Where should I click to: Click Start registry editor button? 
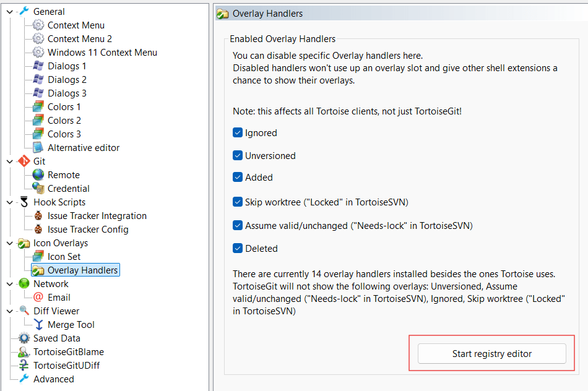point(491,353)
